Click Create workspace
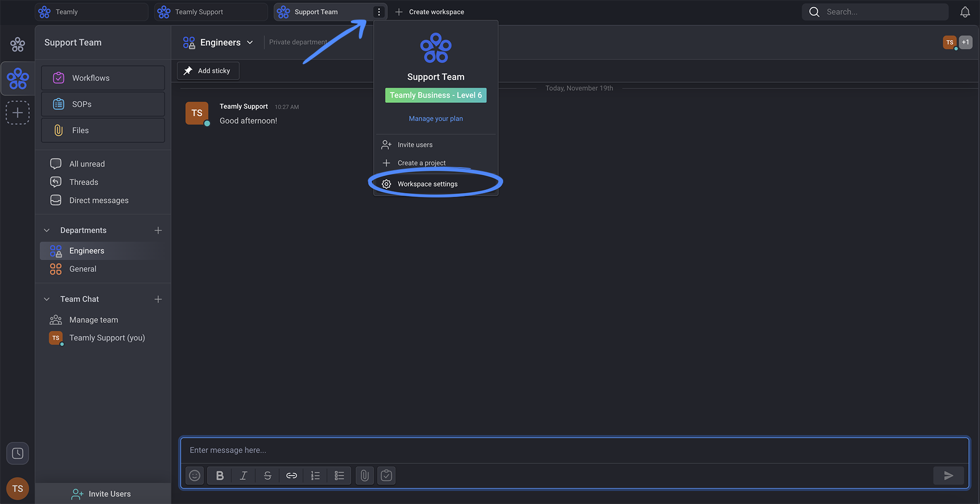This screenshot has width=980, height=504. pos(430,12)
